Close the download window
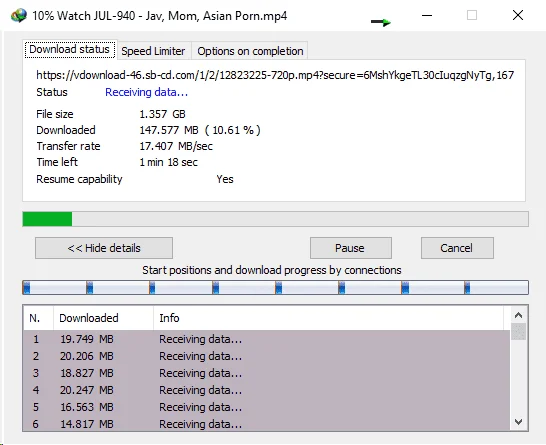 pos(518,15)
